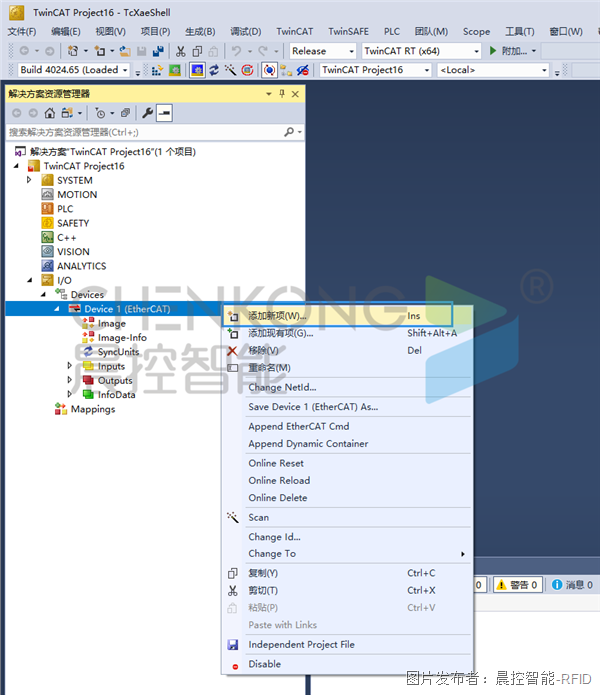Select the Image-Info tree item
600x695 pixels.
coord(122,337)
